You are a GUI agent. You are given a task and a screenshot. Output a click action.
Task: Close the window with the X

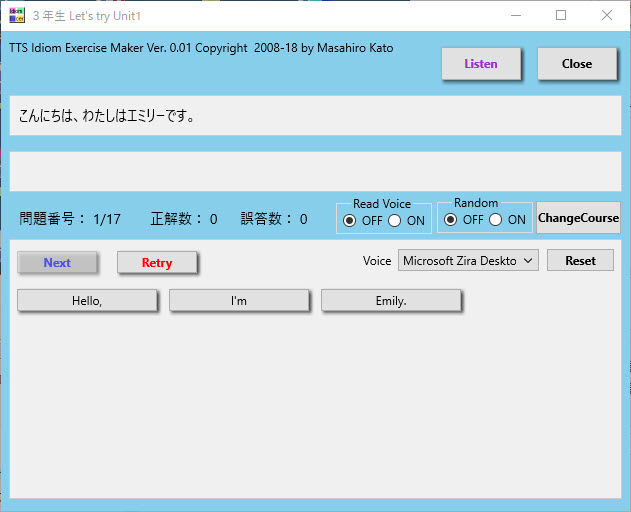[x=607, y=15]
